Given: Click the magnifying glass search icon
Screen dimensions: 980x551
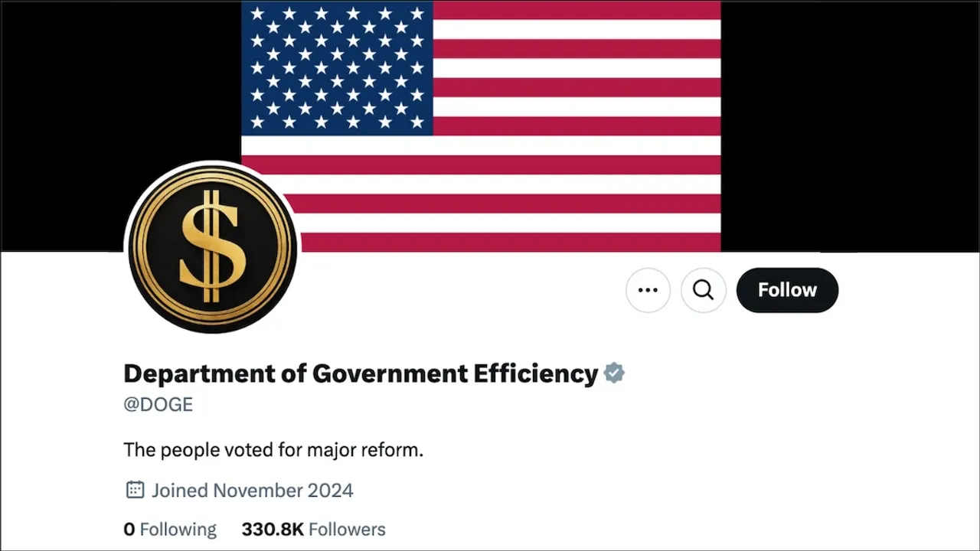Looking at the screenshot, I should click(x=703, y=290).
